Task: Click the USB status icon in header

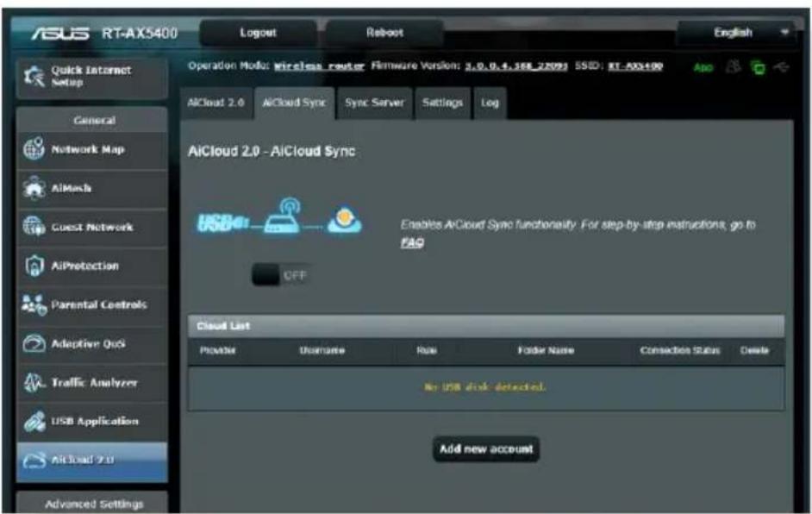Action: pos(782,67)
